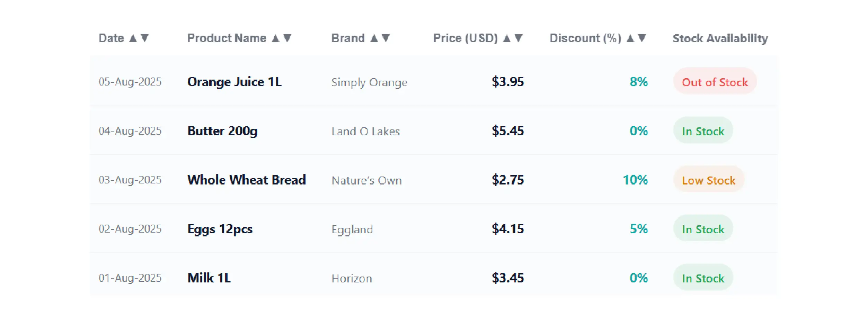Click the Milk 1L product name
This screenshot has width=868, height=316.
pos(209,278)
